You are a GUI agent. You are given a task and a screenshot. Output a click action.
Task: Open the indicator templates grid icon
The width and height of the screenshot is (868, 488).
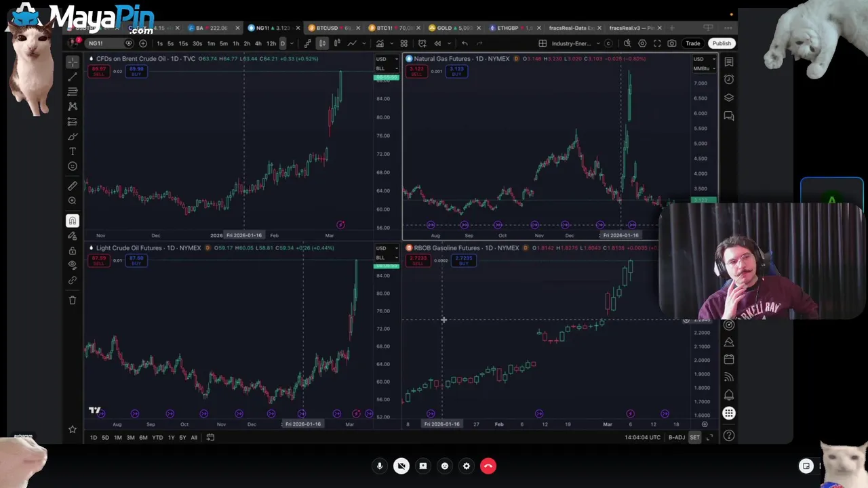[403, 43]
